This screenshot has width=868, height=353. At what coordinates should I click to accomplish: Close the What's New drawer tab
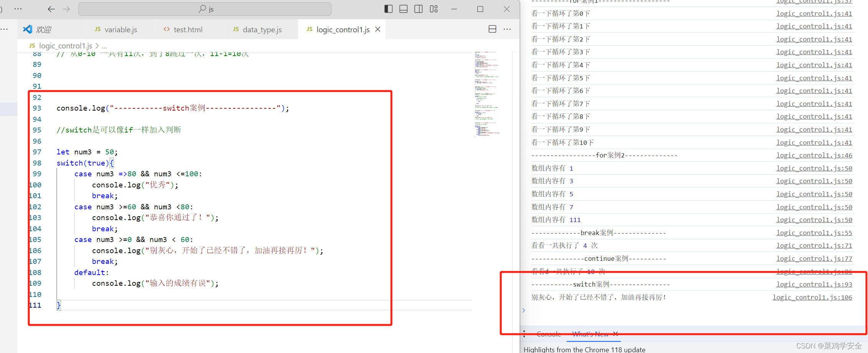pyautogui.click(x=616, y=334)
